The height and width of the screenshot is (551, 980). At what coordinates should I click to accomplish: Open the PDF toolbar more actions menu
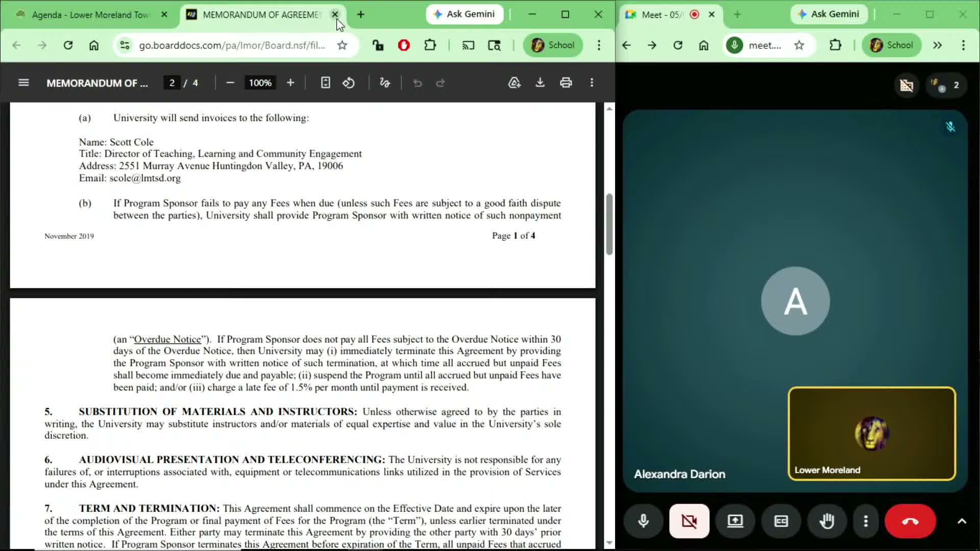[592, 83]
